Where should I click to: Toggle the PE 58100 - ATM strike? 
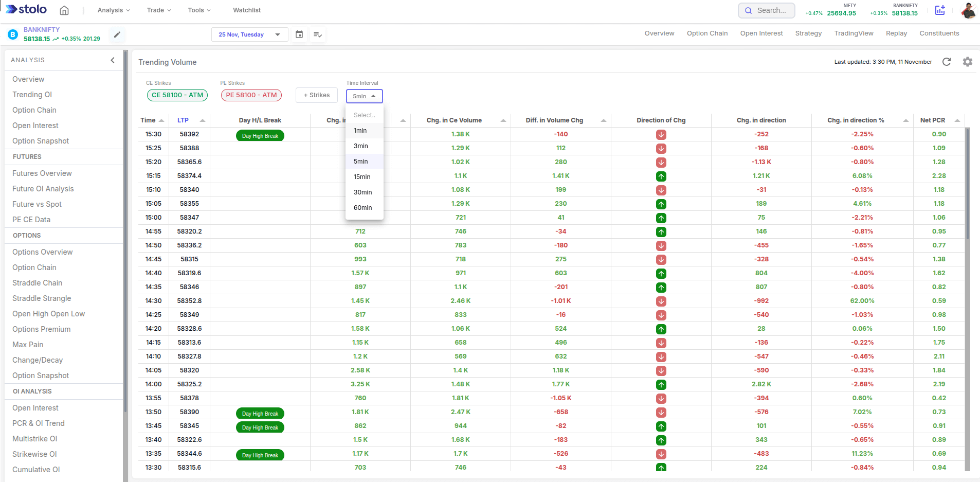pyautogui.click(x=251, y=95)
